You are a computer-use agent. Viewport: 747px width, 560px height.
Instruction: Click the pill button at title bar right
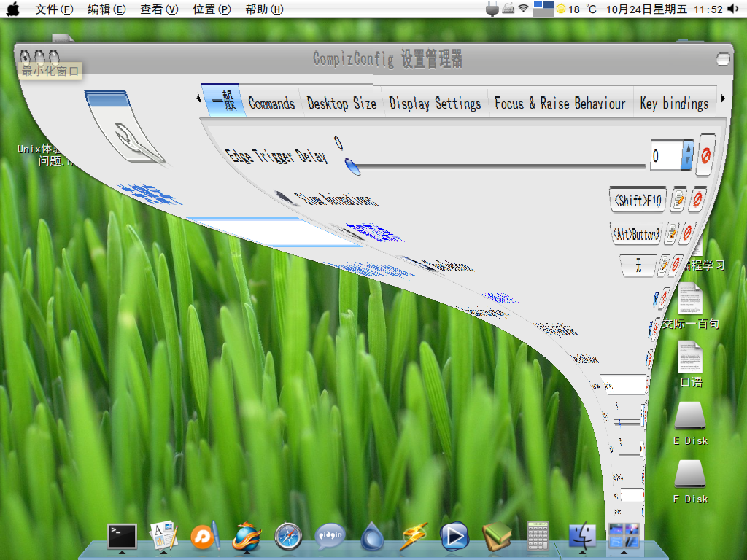point(723,59)
